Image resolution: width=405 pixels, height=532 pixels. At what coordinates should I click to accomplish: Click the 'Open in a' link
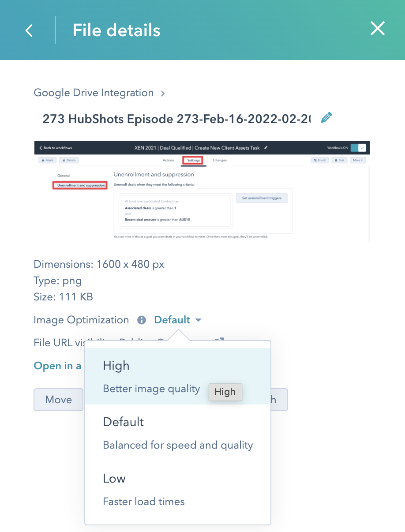[x=57, y=366]
